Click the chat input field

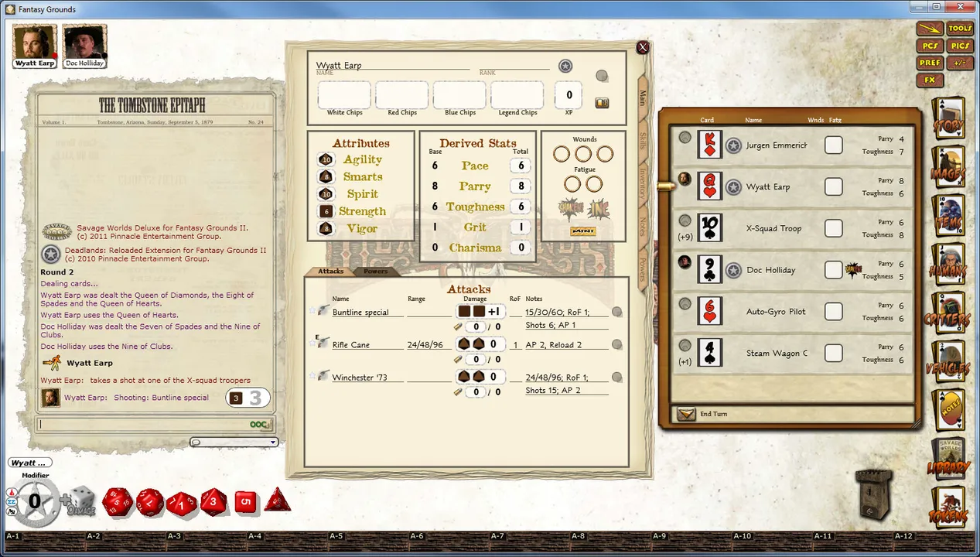point(155,424)
